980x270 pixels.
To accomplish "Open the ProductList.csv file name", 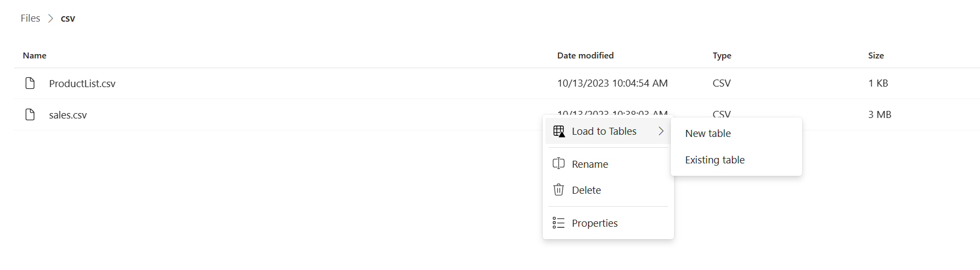I will 82,83.
